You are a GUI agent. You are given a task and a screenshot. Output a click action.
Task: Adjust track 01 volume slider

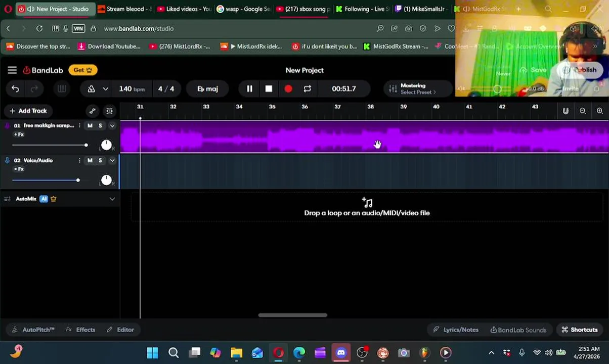click(x=50, y=146)
